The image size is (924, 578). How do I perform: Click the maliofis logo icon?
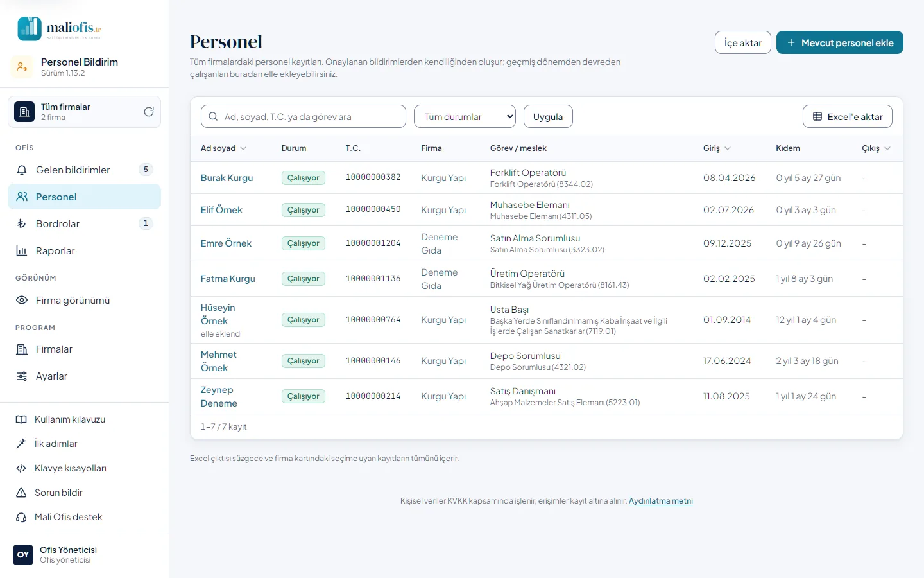coord(30,29)
